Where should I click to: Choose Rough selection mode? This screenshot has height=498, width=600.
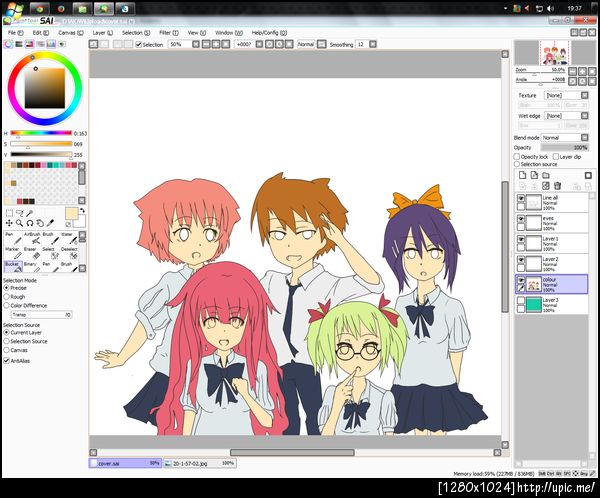tap(7, 297)
